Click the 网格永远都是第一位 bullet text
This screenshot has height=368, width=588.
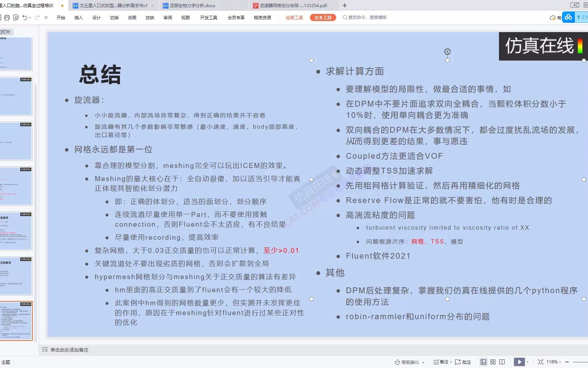(x=113, y=149)
